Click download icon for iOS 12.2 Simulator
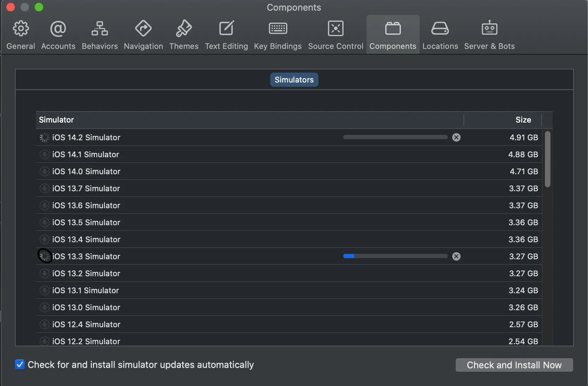Viewport: 588px width, 386px height. click(44, 341)
